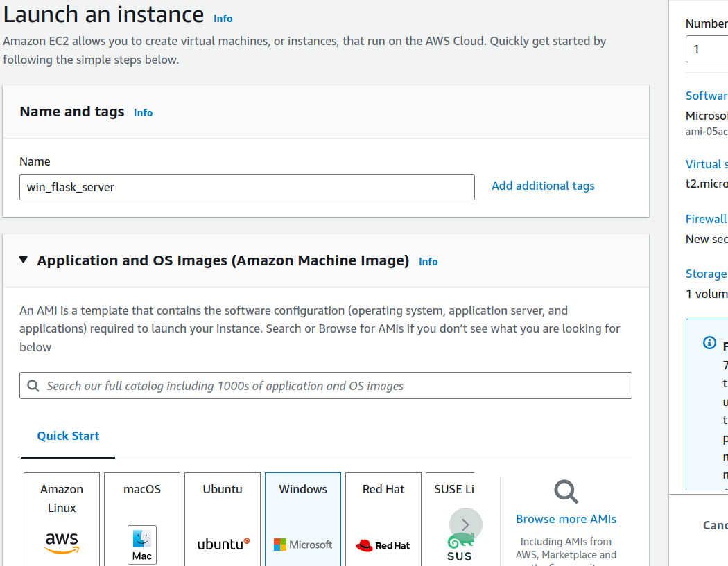Pick the Red Hat logo tile
Image resolution: width=728 pixels, height=566 pixels.
(383, 545)
